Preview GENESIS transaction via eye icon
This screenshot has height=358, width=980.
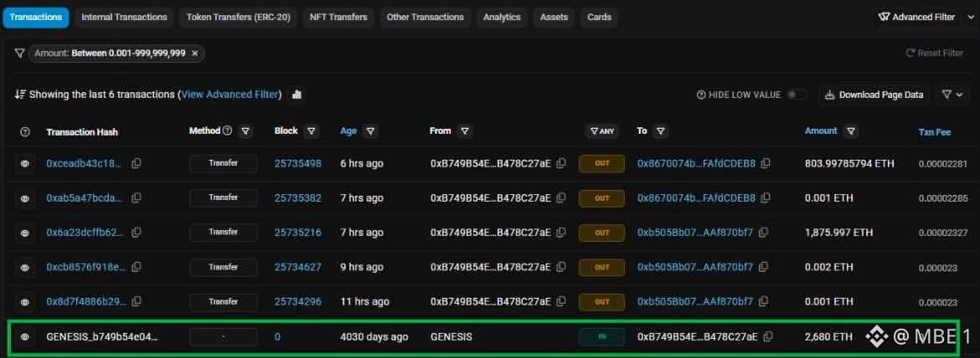[x=25, y=337]
